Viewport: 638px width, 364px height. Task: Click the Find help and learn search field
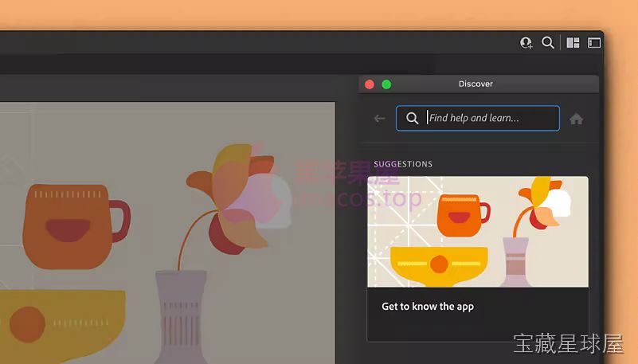tap(478, 119)
